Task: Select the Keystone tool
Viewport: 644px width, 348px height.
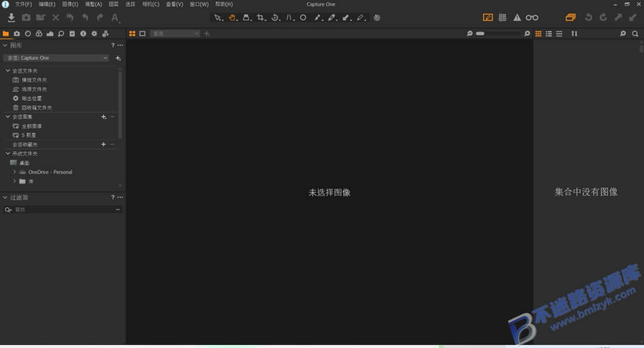Action: (x=290, y=18)
